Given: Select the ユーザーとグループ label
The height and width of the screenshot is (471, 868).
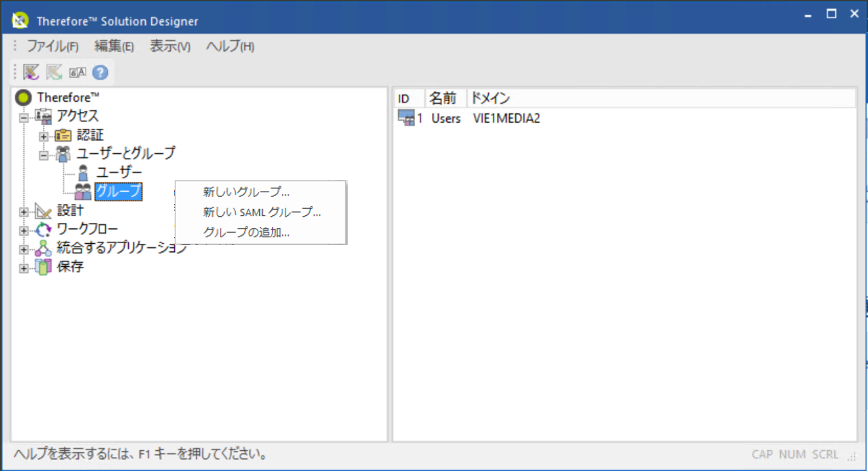Looking at the screenshot, I should [126, 153].
